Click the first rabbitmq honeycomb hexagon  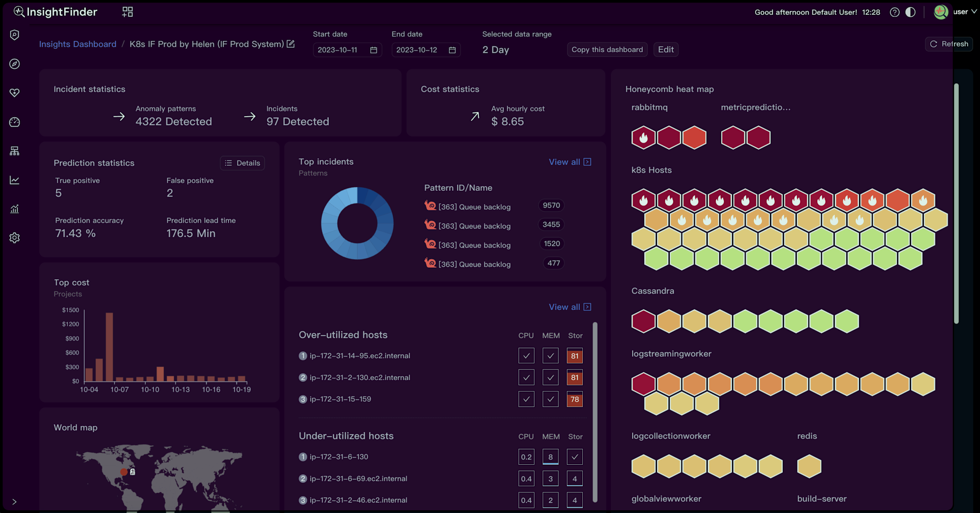[644, 138]
